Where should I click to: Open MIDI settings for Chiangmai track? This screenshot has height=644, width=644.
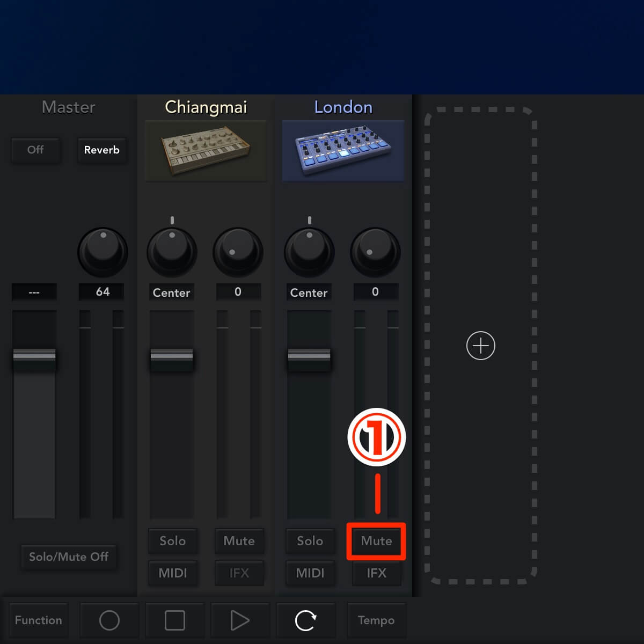coord(172,573)
